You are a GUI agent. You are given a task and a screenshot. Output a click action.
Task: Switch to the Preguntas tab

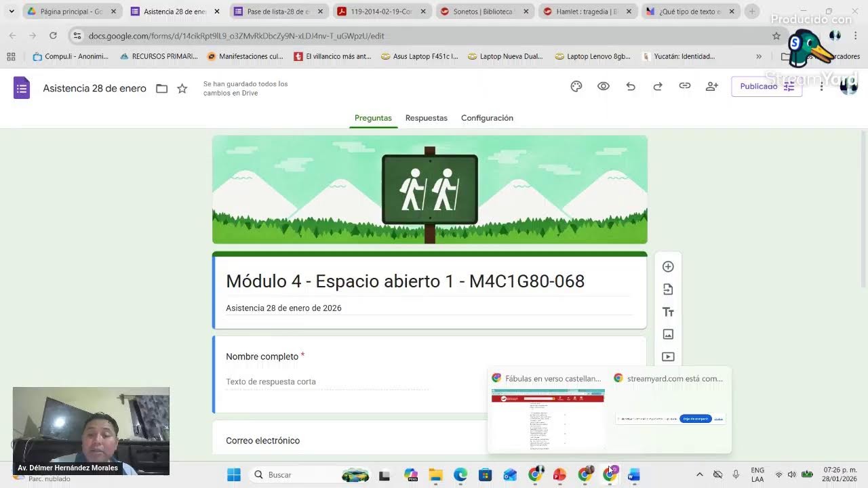373,118
